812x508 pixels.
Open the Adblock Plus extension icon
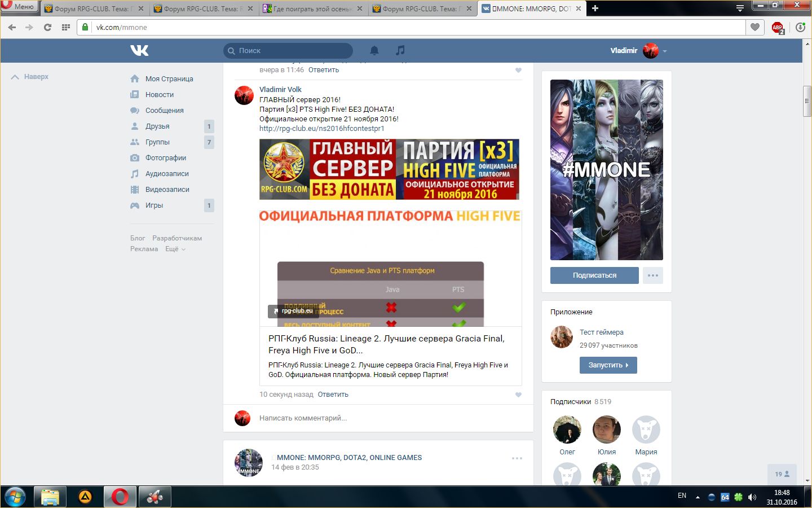point(778,27)
